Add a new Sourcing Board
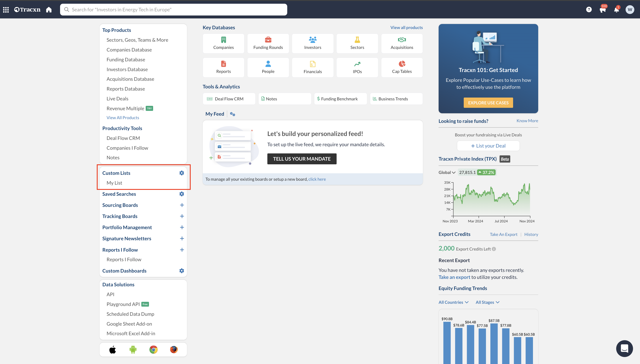This screenshot has width=640, height=364. (182, 205)
